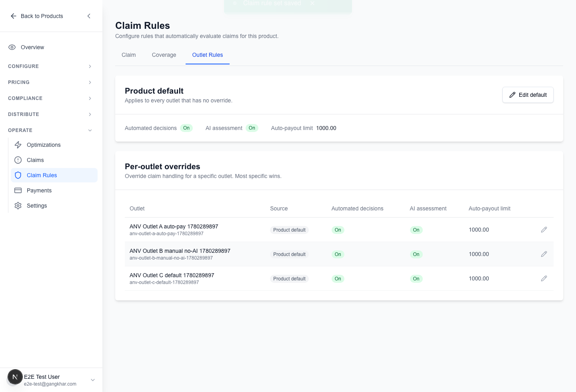The image size is (576, 392).
Task: Click the Claim Rules sidebar item
Action: pos(54,175)
